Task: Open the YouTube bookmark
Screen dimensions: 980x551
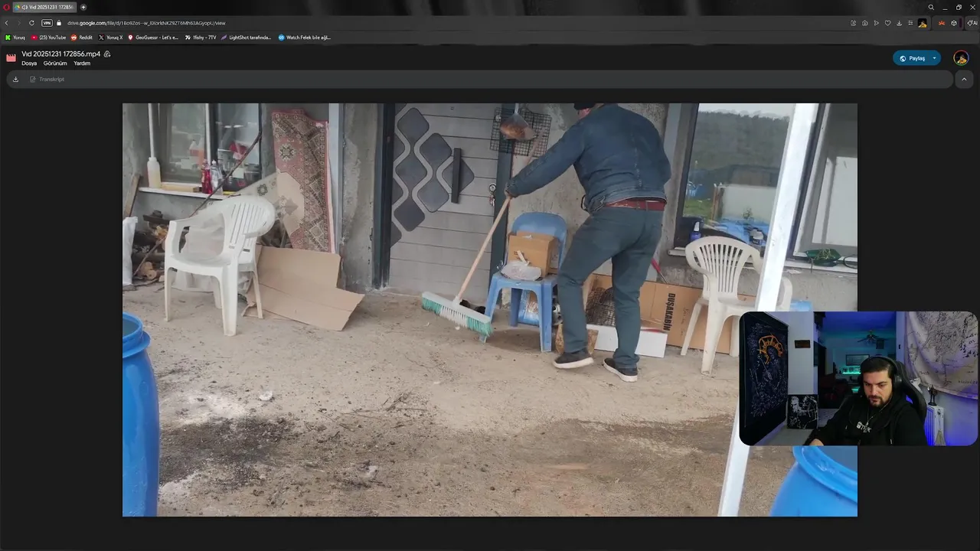Action: tap(49, 37)
